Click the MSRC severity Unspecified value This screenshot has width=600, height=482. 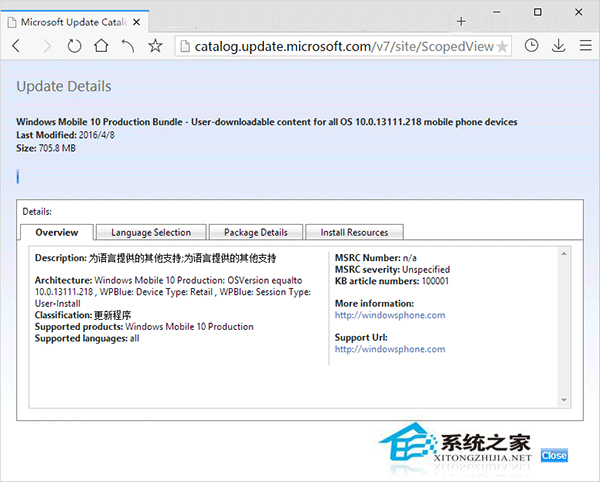coord(426,270)
